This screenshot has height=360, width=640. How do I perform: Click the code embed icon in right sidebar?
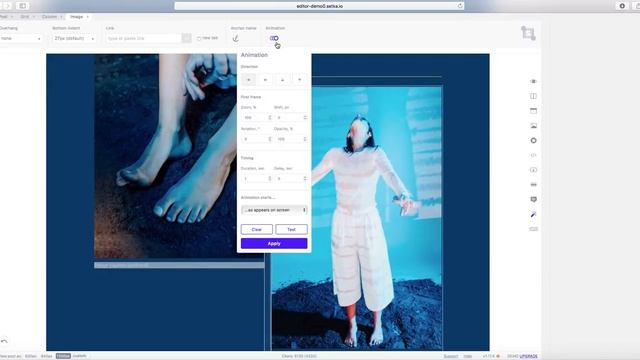click(x=533, y=155)
